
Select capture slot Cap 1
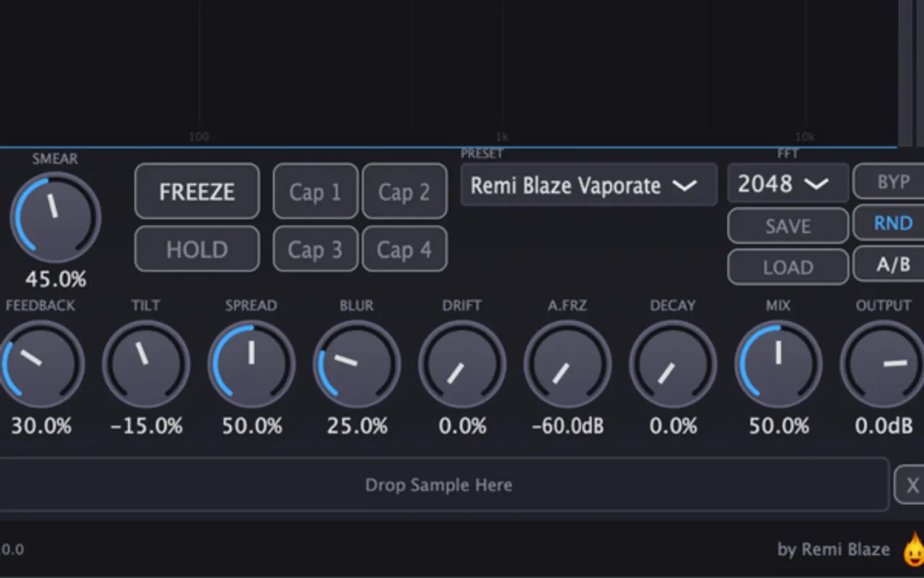point(315,191)
